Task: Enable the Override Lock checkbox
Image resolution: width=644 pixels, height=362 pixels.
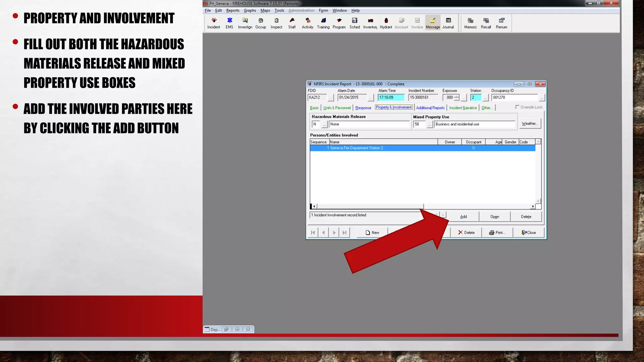Action: point(517,107)
